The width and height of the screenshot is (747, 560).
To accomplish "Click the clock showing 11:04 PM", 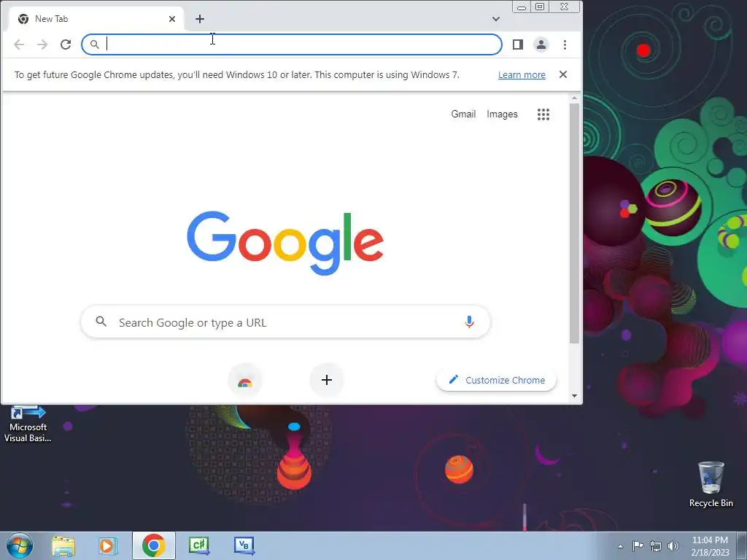I will pyautogui.click(x=710, y=545).
